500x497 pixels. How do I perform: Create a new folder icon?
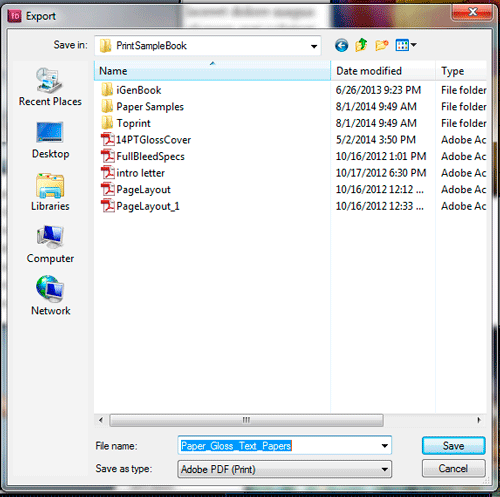382,45
